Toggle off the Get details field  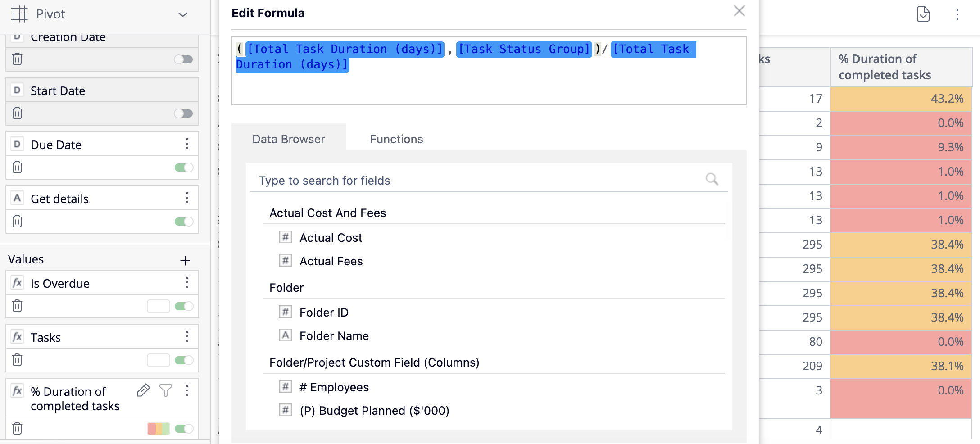pos(184,222)
